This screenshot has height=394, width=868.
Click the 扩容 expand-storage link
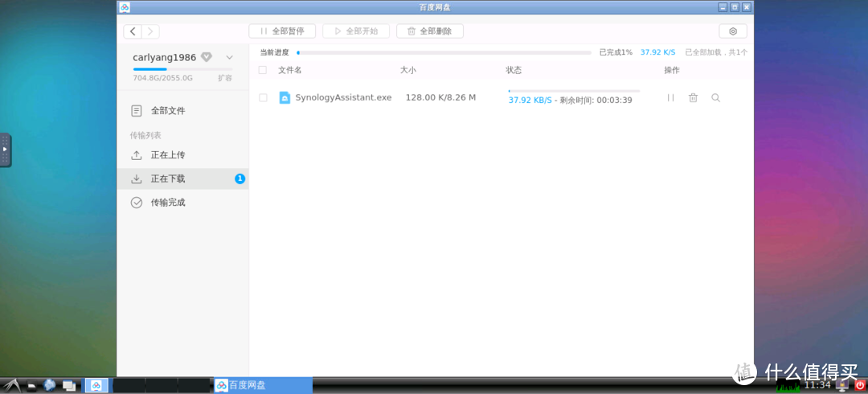coord(225,78)
